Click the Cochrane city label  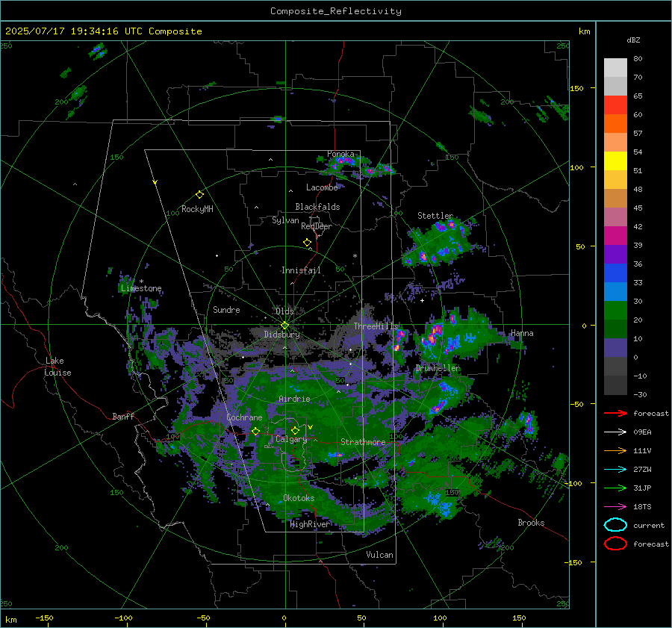(x=244, y=417)
